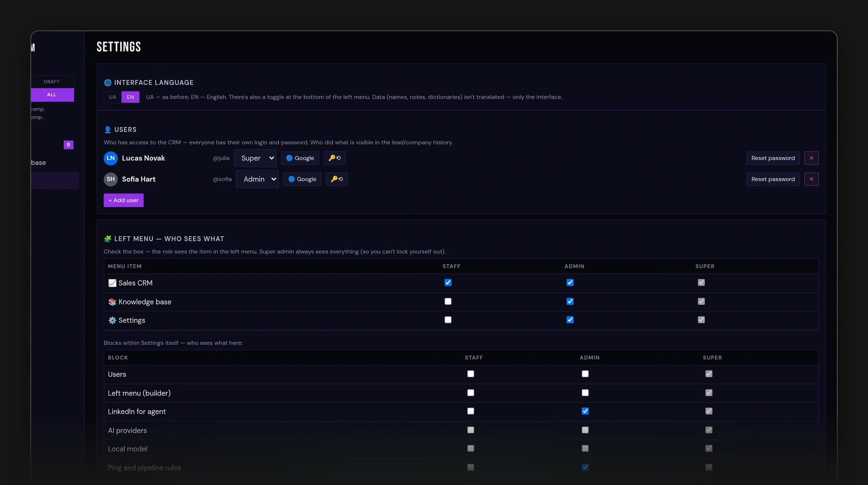Select the EN language option

pyautogui.click(x=131, y=97)
